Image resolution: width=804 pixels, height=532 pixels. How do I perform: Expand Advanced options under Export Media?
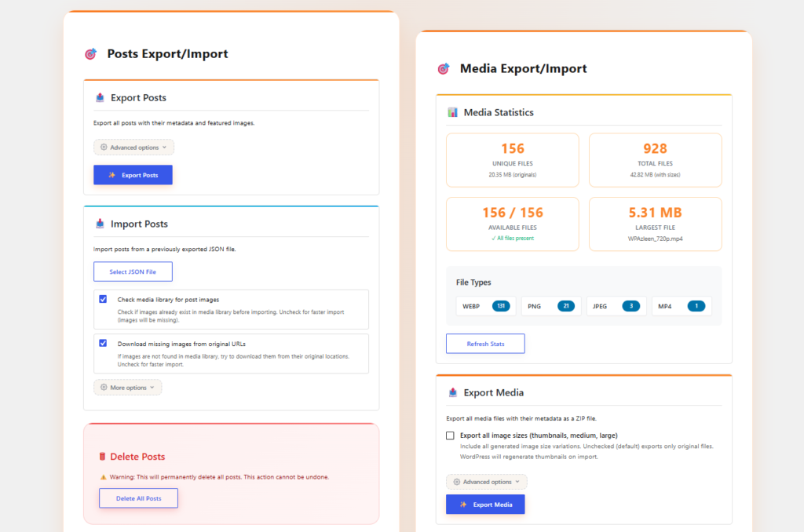(487, 482)
